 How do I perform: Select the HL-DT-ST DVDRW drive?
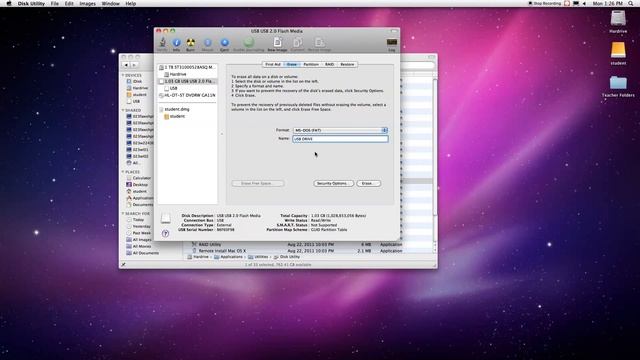pyautogui.click(x=187, y=95)
